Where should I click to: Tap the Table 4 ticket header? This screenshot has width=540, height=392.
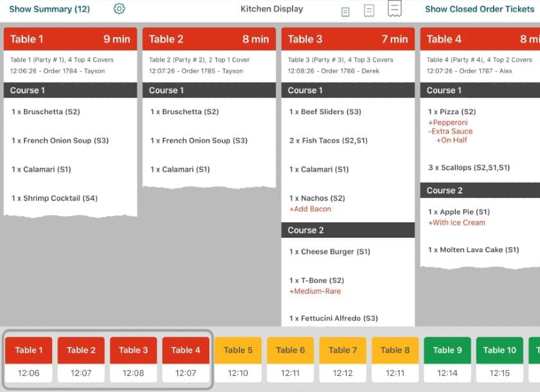click(x=480, y=39)
